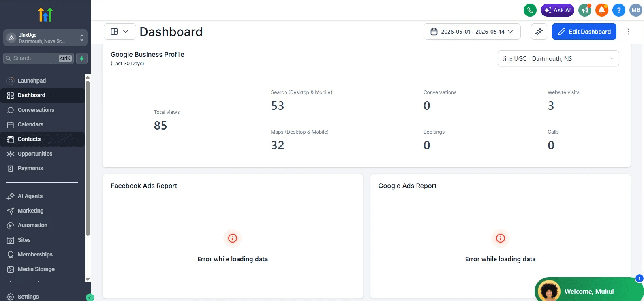Screen dimensions: 644x301
Task: Open the dashboard layout selector dropdown
Action: click(x=120, y=32)
